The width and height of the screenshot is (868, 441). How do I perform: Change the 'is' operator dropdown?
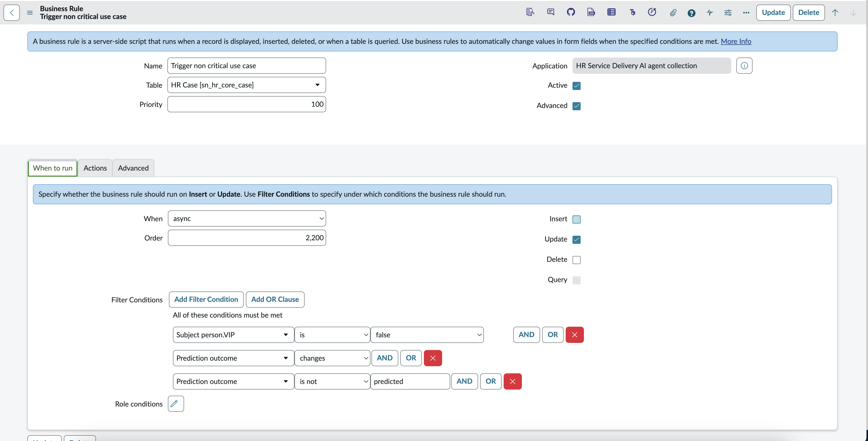pos(332,335)
